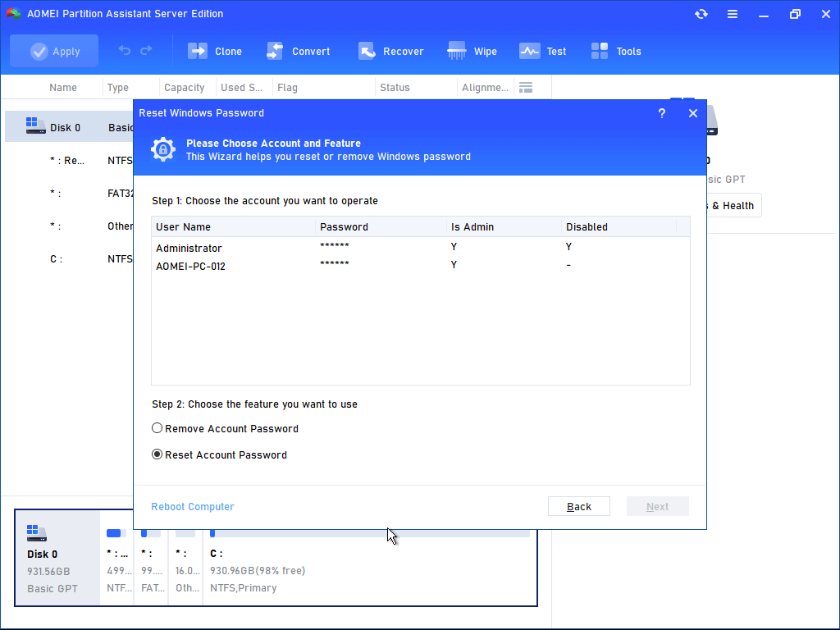Click Administrator's masked password cell

[335, 245]
